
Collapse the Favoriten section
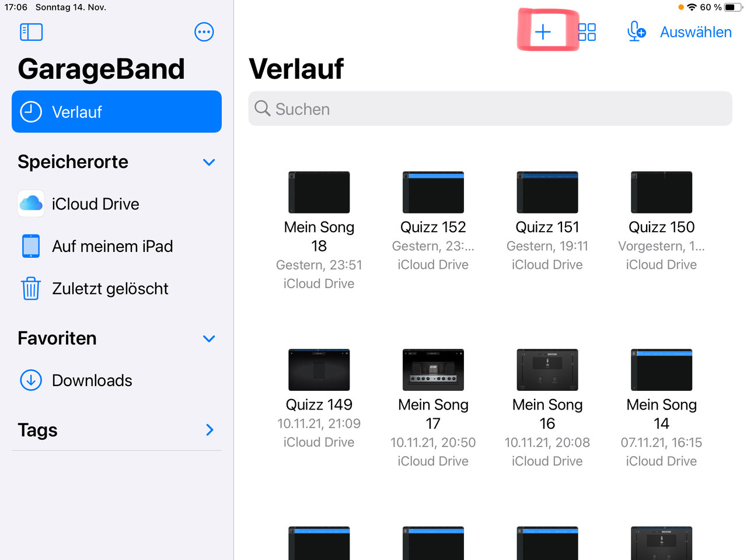click(x=209, y=338)
